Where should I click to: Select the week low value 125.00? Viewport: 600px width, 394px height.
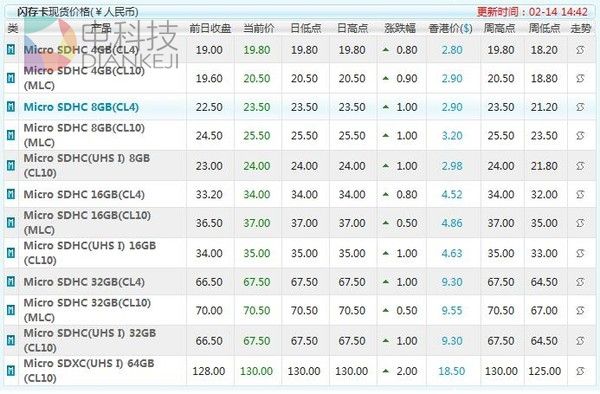point(545,371)
